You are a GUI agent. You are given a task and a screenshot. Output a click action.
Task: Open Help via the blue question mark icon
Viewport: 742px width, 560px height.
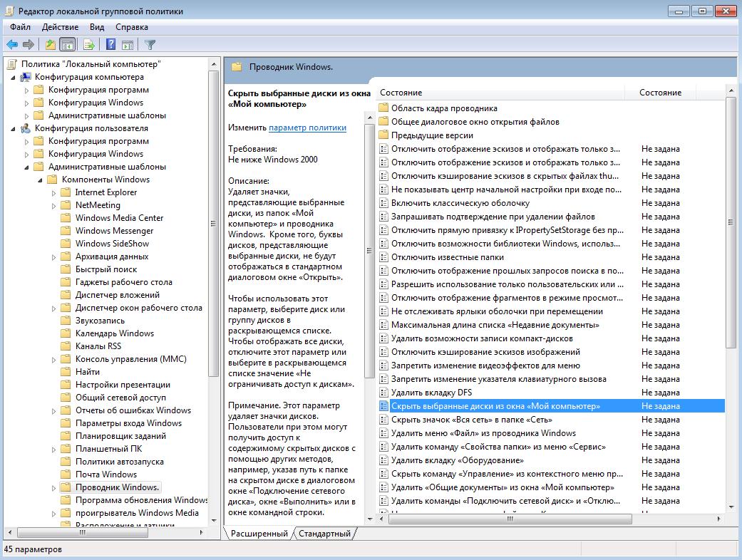110,45
